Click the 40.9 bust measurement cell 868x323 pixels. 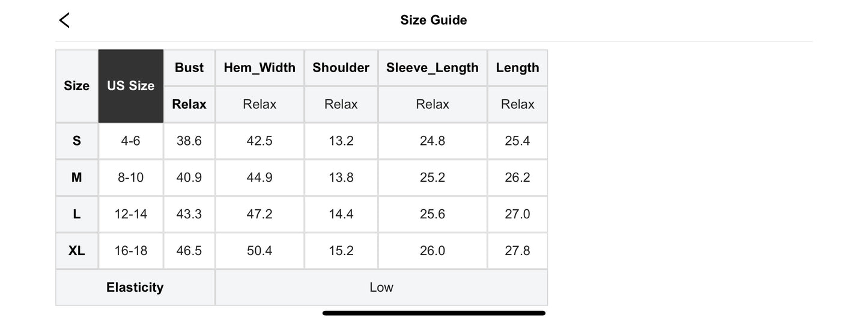189,177
